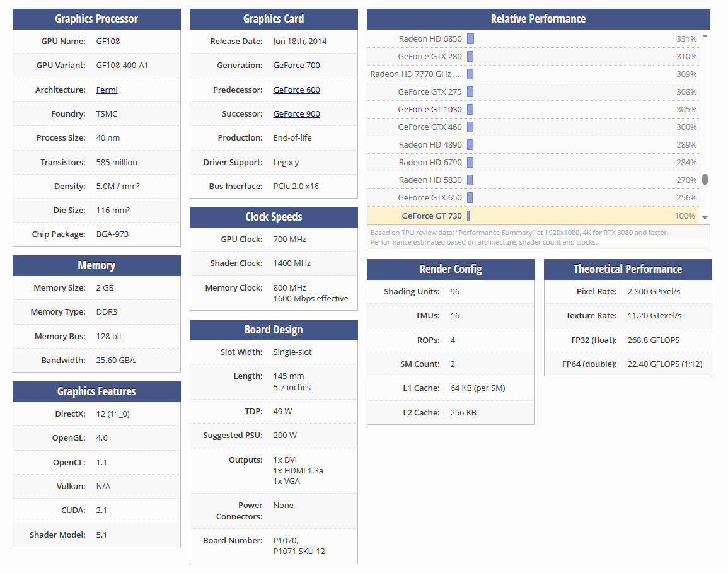Screen dimensions: 728x573
Task: Click the Radeon HD 6850 performance bar
Action: [470, 39]
